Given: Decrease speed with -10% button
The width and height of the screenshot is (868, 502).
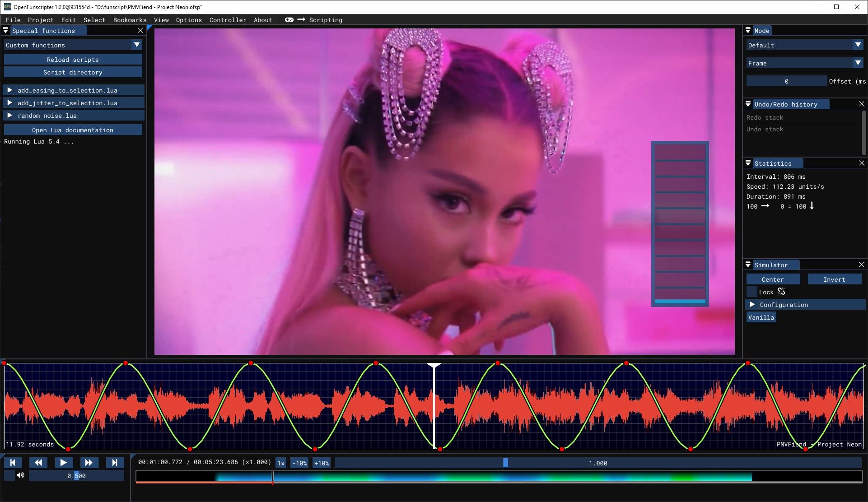Looking at the screenshot, I should coord(299,463).
